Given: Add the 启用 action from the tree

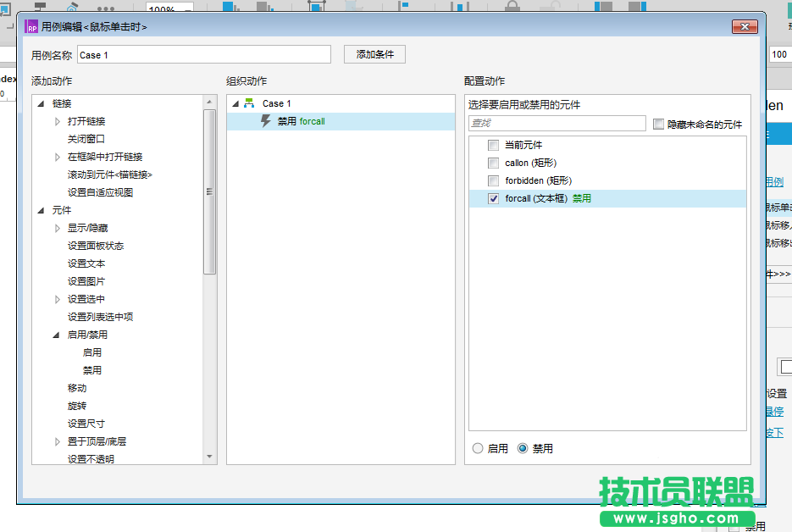Looking at the screenshot, I should (92, 352).
